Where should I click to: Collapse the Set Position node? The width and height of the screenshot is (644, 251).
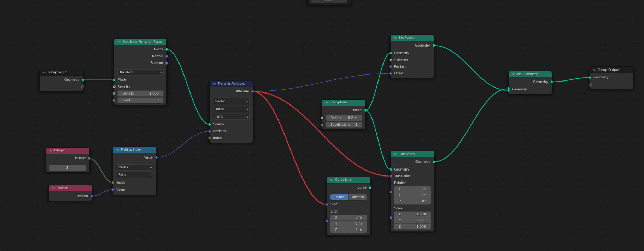[x=396, y=38]
